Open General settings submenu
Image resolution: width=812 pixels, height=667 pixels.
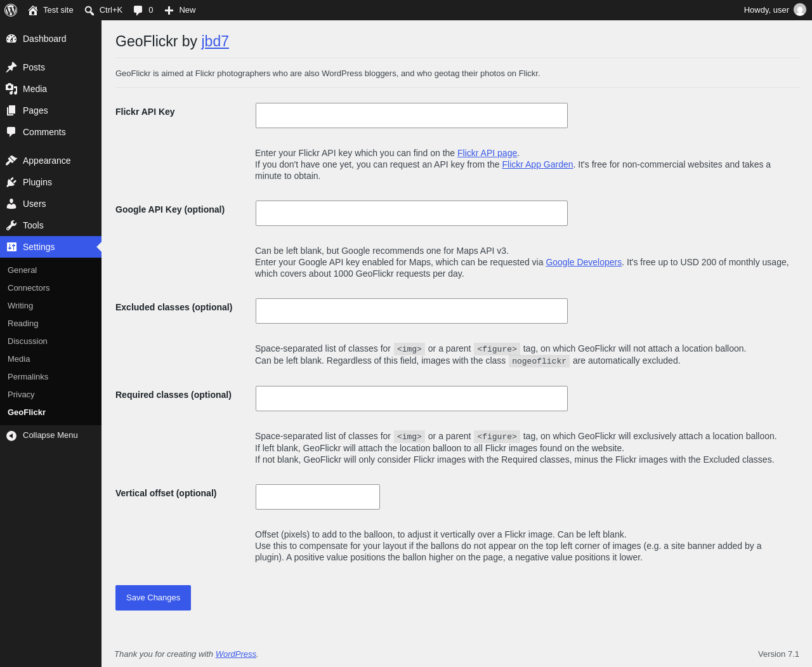[22, 270]
